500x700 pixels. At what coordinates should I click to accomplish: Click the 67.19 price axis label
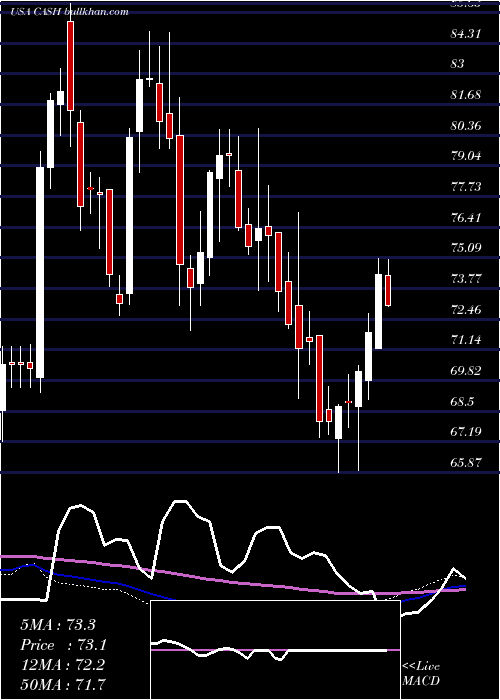(466, 432)
